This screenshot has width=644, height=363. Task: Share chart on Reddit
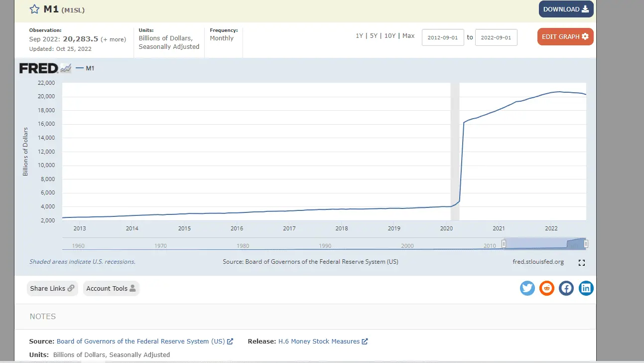547,288
